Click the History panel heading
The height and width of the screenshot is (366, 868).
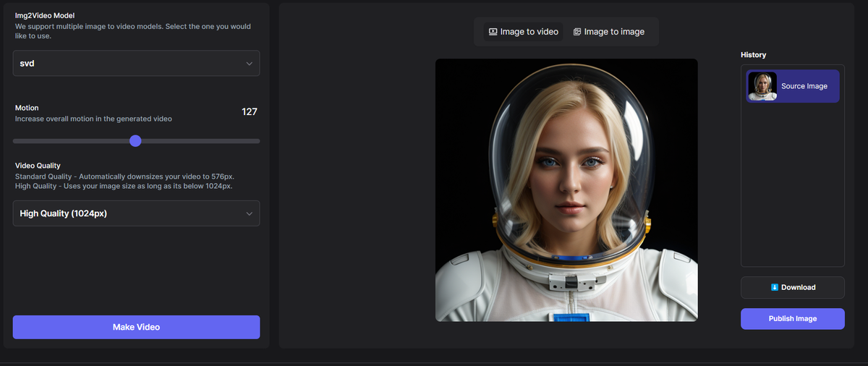[753, 55]
